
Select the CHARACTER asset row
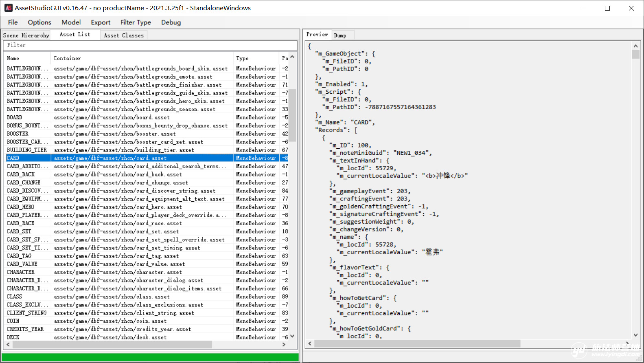[147, 272]
